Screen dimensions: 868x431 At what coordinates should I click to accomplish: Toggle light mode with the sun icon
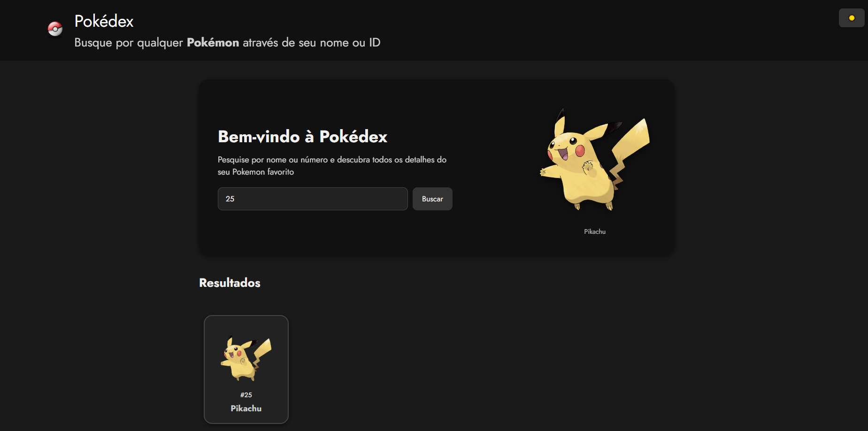click(851, 17)
